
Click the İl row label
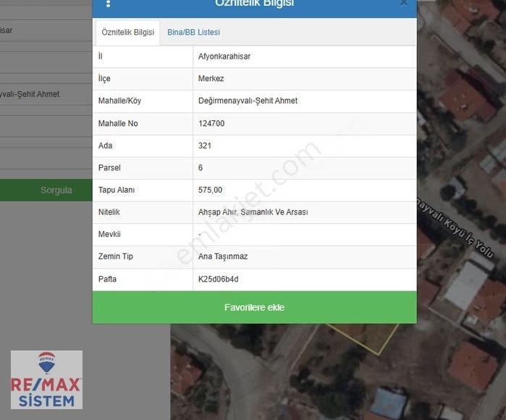(x=101, y=56)
